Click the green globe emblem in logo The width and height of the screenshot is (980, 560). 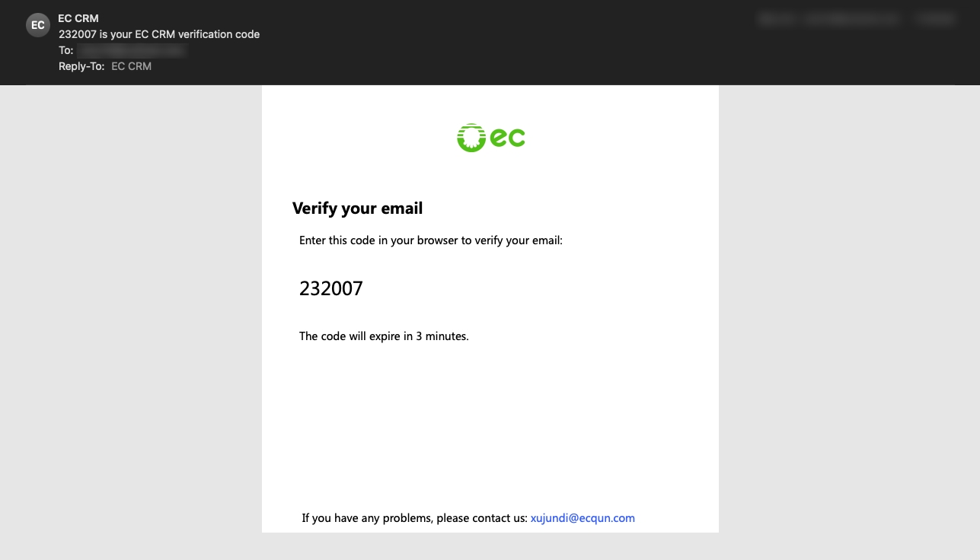coord(471,138)
